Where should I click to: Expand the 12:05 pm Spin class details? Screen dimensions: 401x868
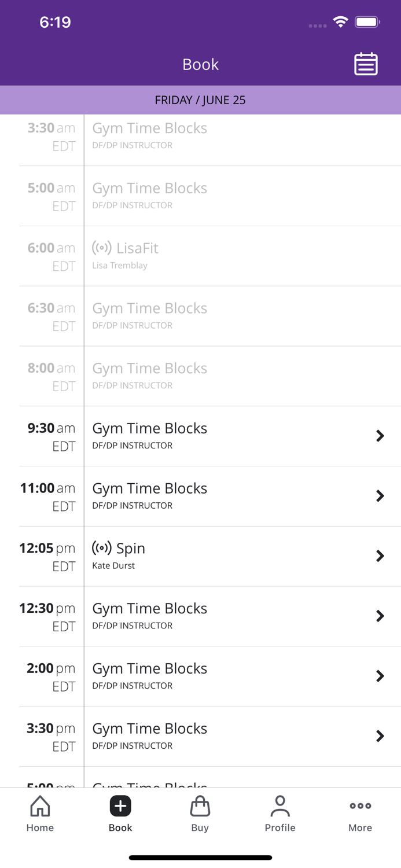point(231,556)
